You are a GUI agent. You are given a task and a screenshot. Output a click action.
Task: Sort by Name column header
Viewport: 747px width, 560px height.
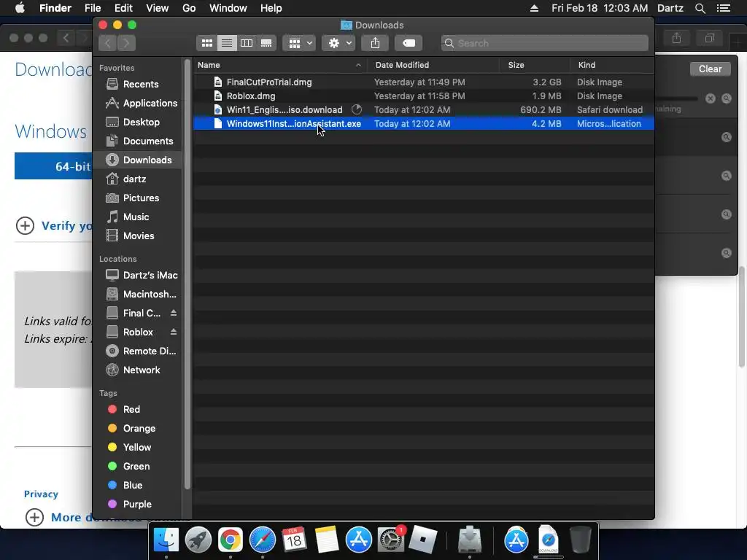tap(279, 65)
